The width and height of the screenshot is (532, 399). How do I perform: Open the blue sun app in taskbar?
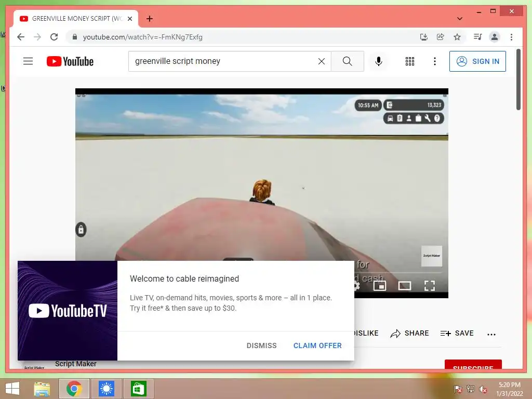[x=106, y=389]
